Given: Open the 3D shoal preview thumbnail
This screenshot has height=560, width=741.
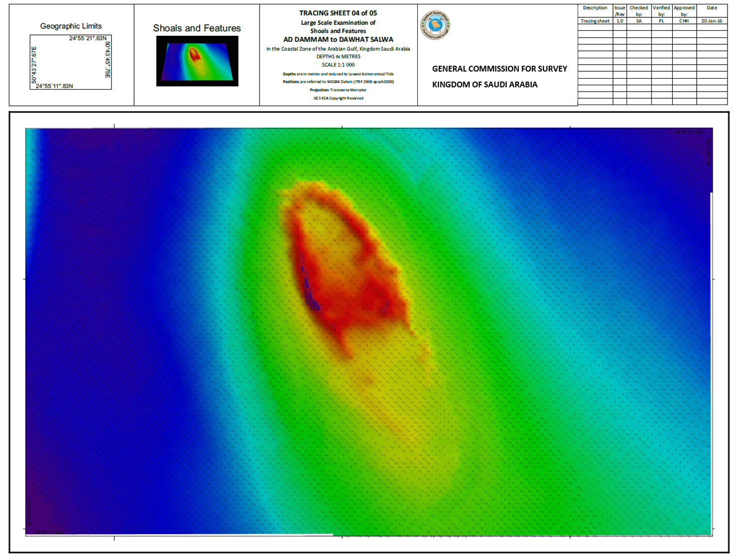Looking at the screenshot, I should (x=197, y=61).
